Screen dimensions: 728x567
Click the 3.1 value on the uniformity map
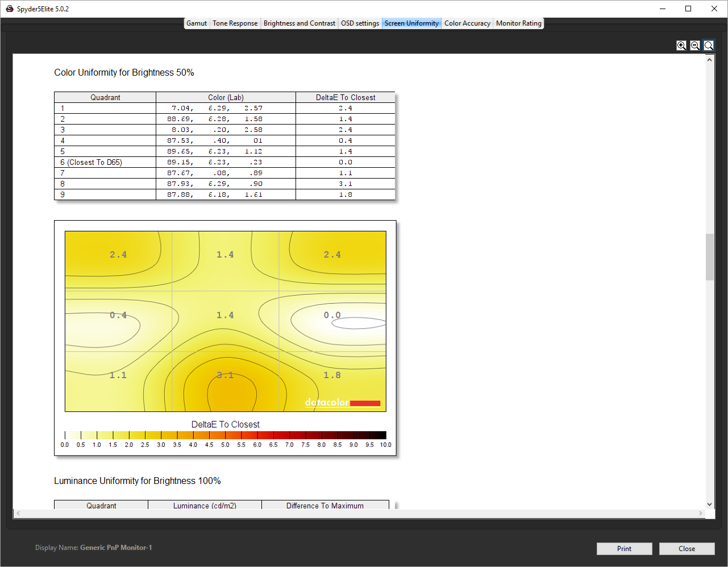click(225, 375)
